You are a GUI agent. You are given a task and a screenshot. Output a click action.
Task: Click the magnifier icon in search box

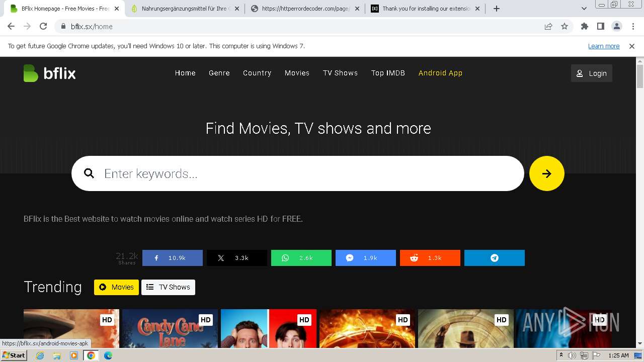[x=89, y=173]
